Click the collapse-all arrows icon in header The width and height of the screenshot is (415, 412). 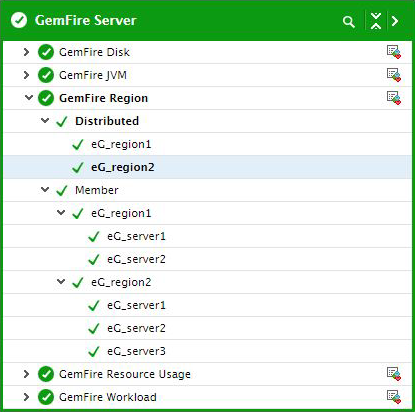(376, 21)
